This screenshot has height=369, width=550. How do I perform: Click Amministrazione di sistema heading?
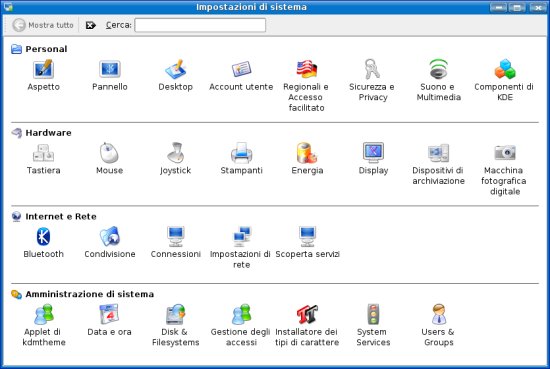pyautogui.click(x=89, y=294)
